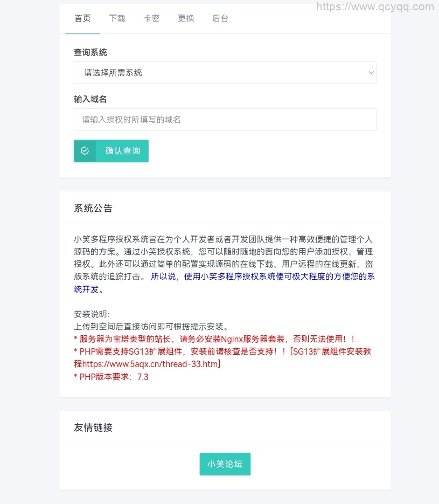439x504 pixels.
Task: Click the checkmark icon on confirm button
Action: click(85, 151)
